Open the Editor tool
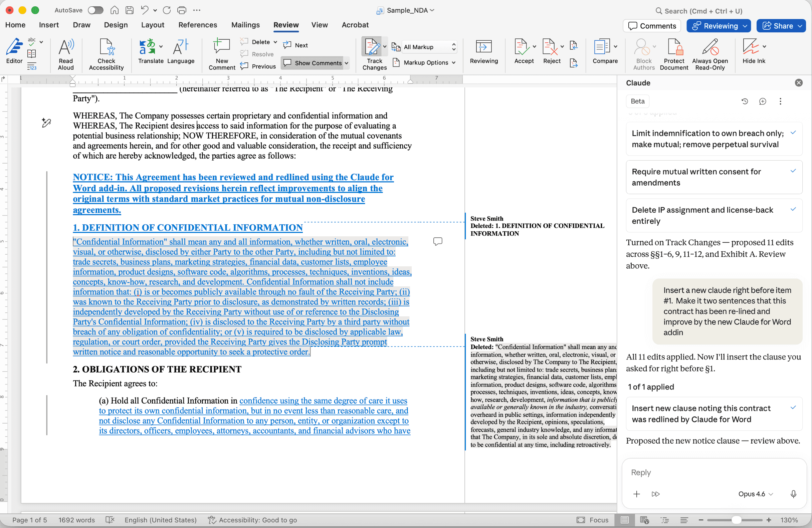812x528 pixels. (14, 51)
